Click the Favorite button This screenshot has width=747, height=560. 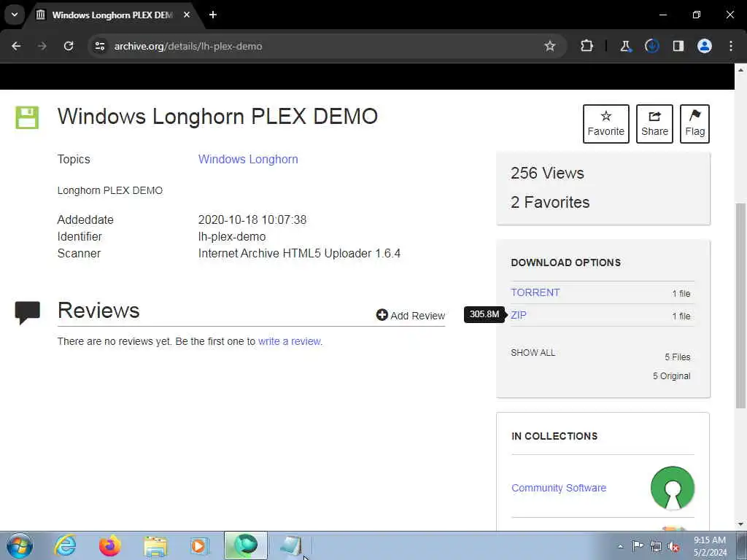[x=605, y=124]
